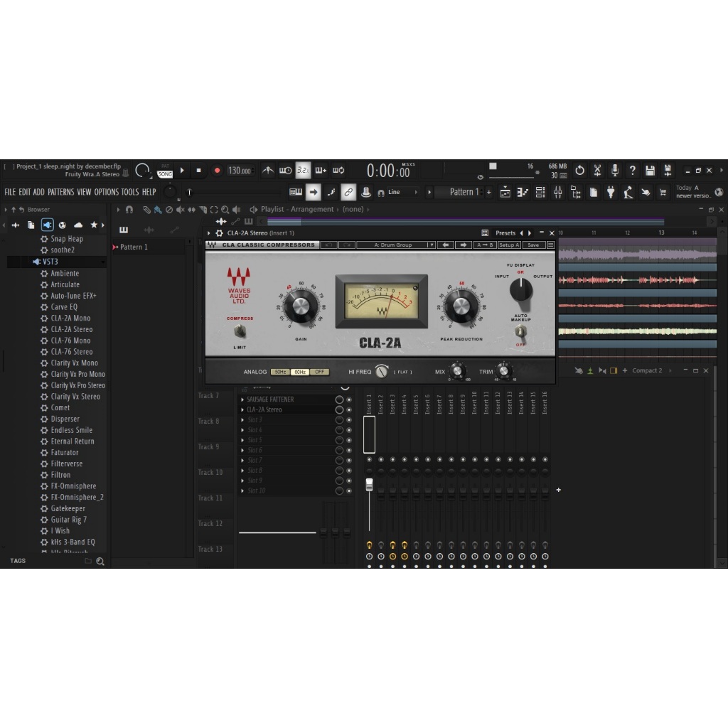Open the Line snap dropdown
The image size is (728, 728).
tap(402, 192)
